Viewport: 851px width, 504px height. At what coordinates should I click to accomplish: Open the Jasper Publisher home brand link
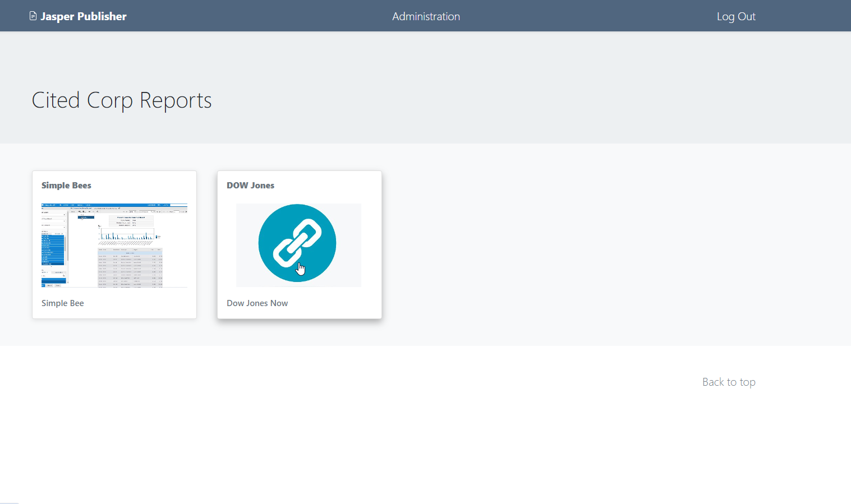pyautogui.click(x=78, y=16)
